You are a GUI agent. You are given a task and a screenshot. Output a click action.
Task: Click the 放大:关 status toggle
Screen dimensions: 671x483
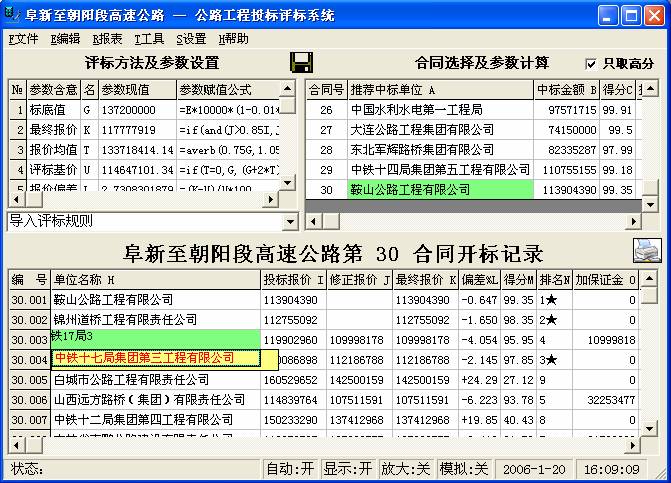pos(405,469)
